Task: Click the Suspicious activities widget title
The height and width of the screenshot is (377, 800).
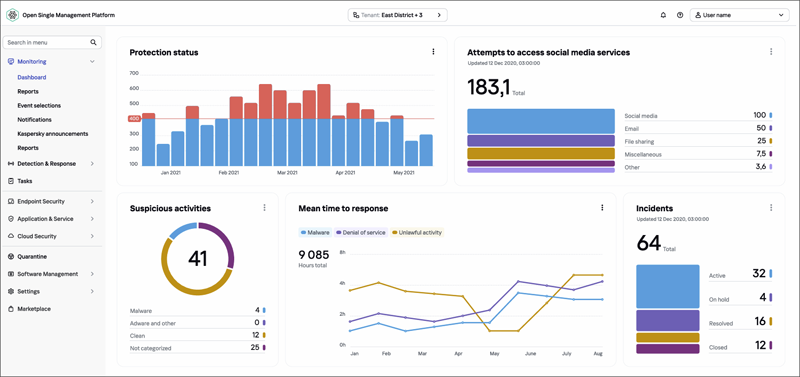Action: pos(170,208)
